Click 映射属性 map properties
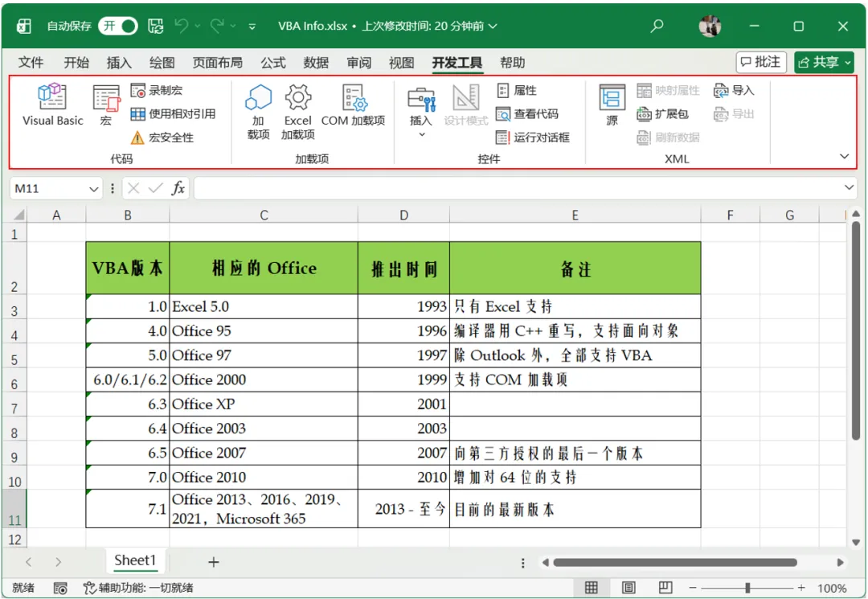This screenshot has width=868, height=599. coord(668,90)
